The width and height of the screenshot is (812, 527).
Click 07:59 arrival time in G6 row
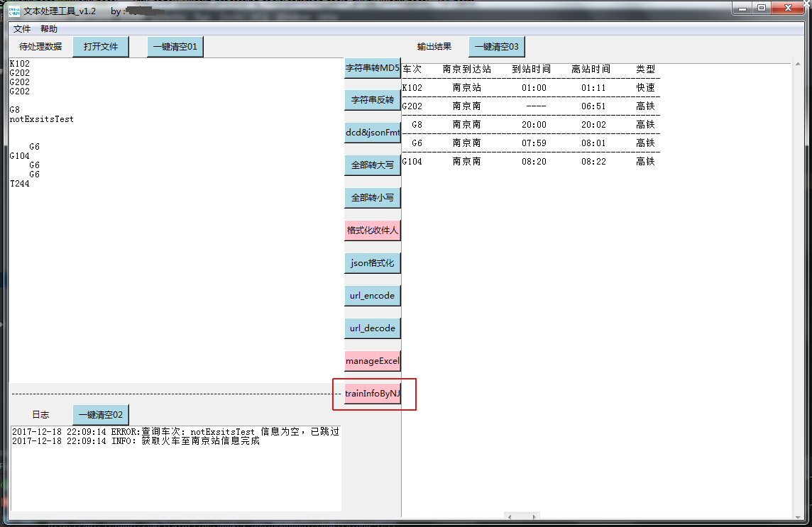pyautogui.click(x=534, y=143)
